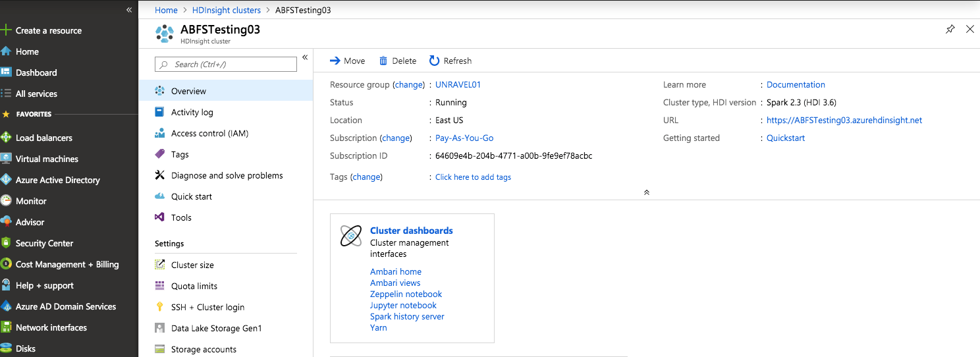Screen dimensions: 980x357
Task: Open the Advisor icon
Action: (6, 222)
